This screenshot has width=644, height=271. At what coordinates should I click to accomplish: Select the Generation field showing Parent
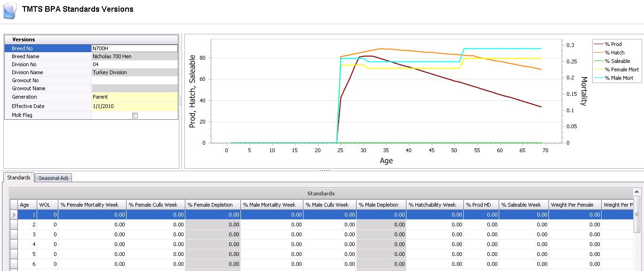click(135, 97)
